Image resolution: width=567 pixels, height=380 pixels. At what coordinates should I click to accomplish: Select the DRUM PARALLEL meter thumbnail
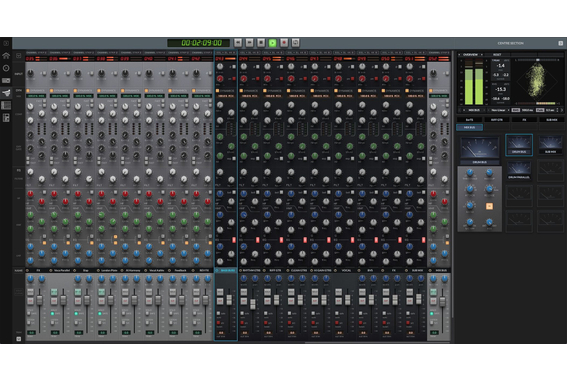pyautogui.click(x=519, y=170)
